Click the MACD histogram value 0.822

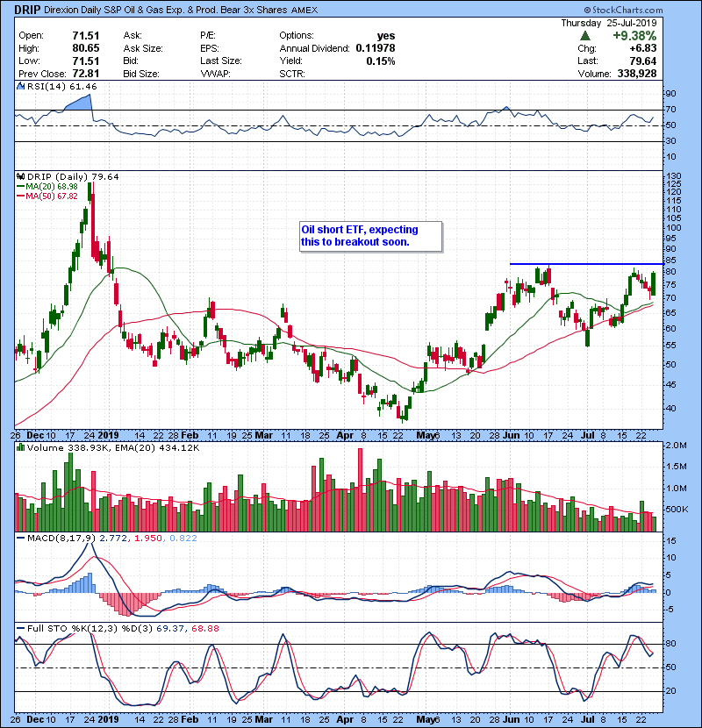pos(183,539)
